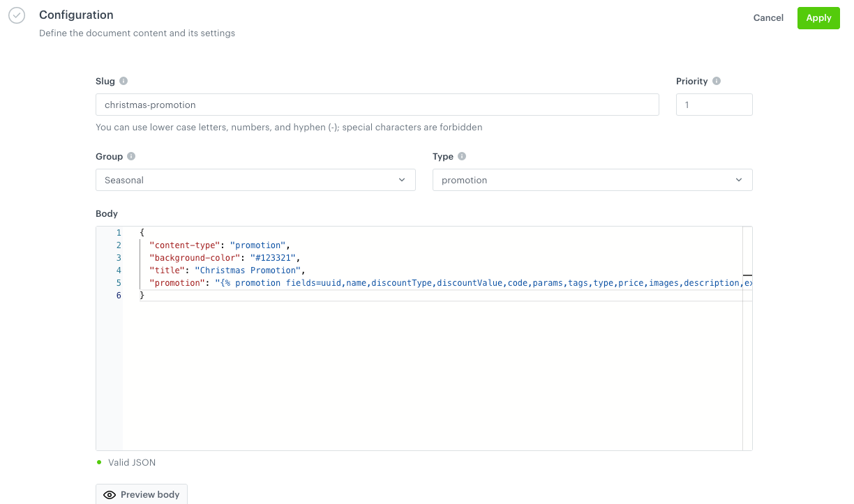Focus the Slug field with christmas-promotion

click(x=377, y=105)
